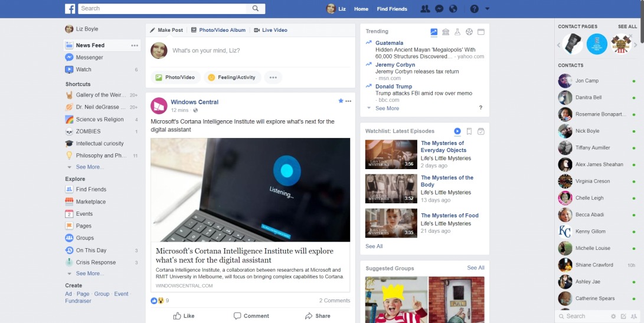Open the Friend Requests icon
The width and height of the screenshot is (644, 323).
425,9
